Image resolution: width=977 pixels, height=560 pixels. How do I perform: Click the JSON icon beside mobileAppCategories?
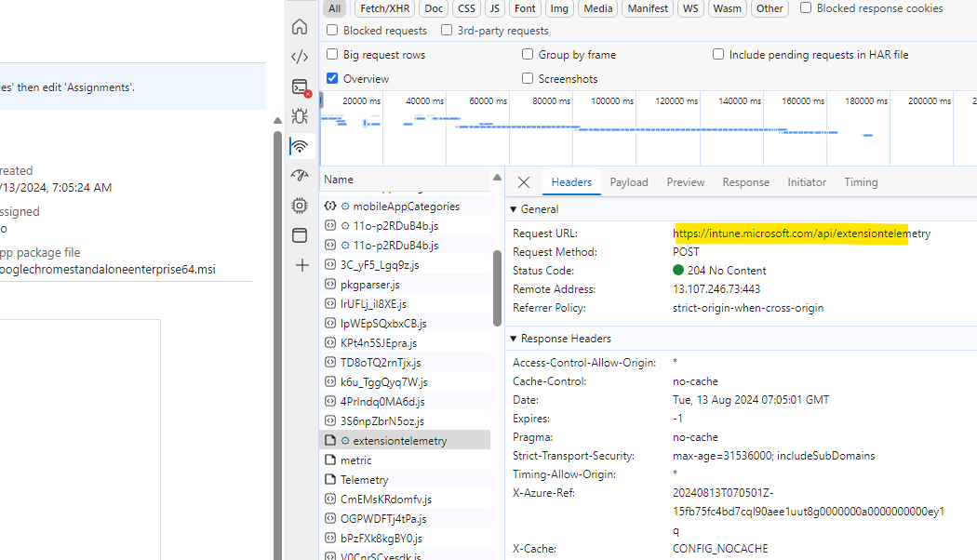[330, 206]
